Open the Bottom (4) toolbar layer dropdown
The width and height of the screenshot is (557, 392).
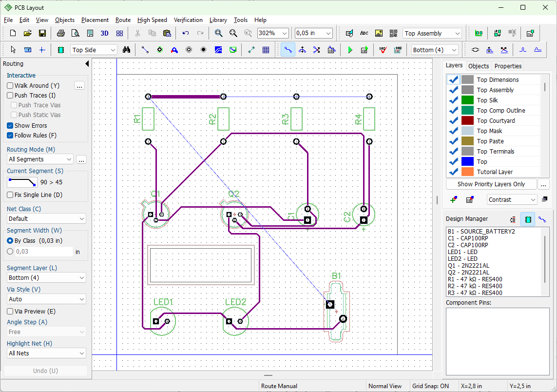435,50
